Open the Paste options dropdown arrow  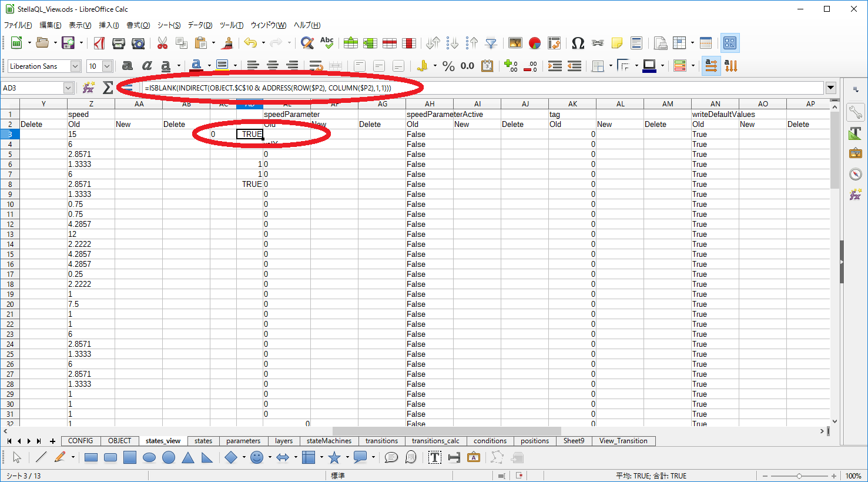[213, 43]
